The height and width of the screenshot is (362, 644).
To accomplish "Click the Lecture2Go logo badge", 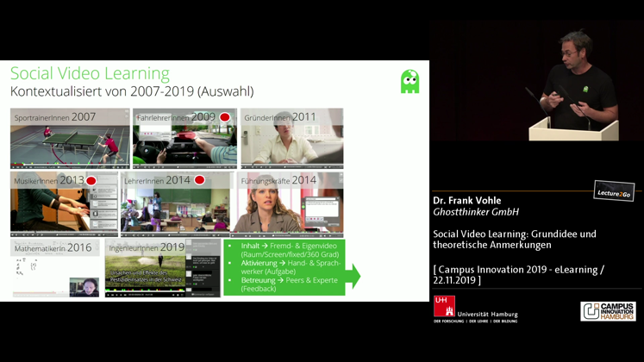I will [614, 191].
